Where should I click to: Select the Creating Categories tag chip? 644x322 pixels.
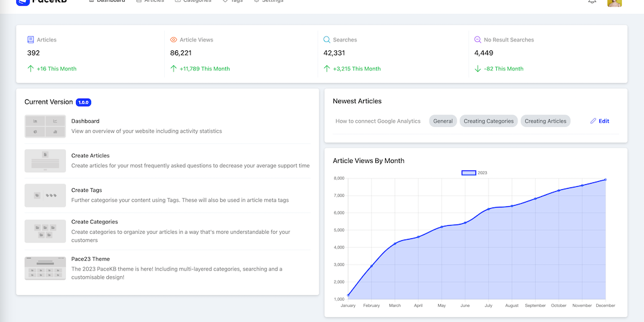pos(489,121)
